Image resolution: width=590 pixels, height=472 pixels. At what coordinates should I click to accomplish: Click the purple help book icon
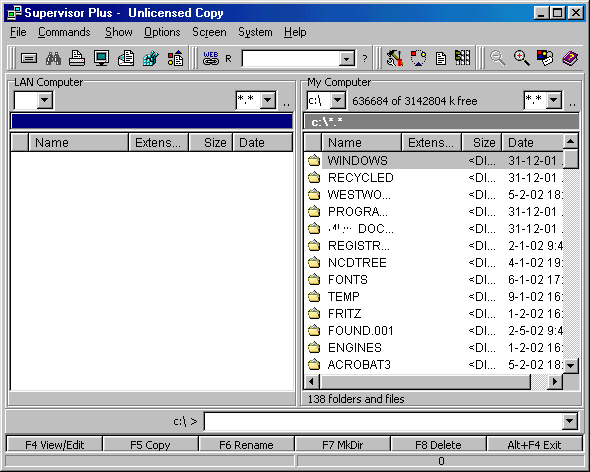570,58
